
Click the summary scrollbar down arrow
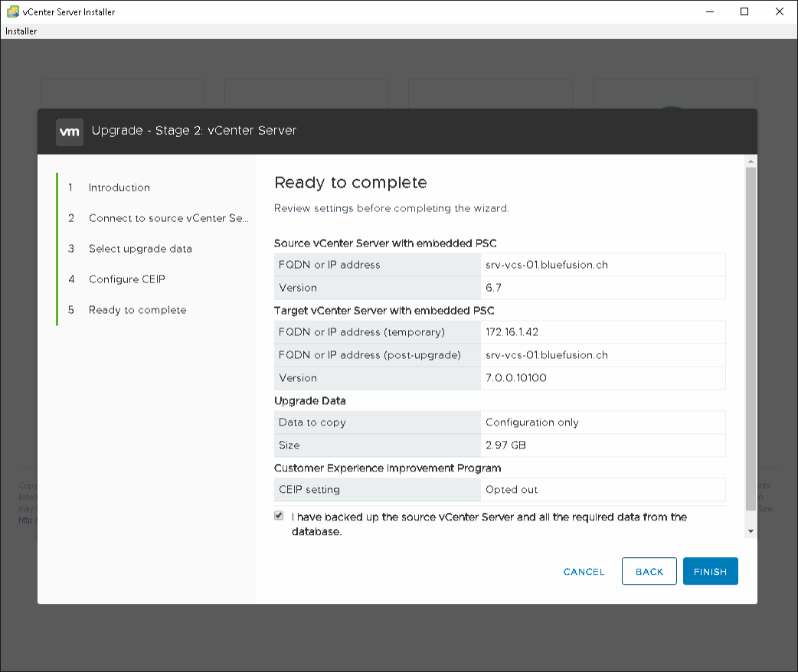[x=751, y=531]
